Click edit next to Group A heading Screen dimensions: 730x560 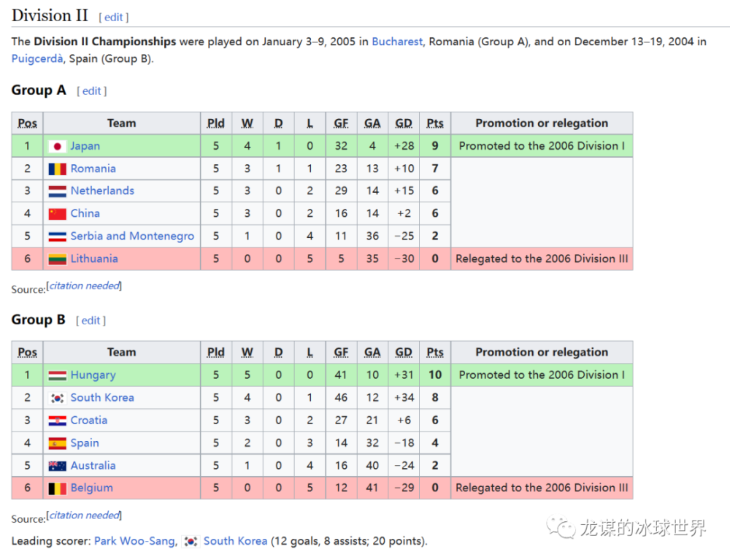pos(92,91)
